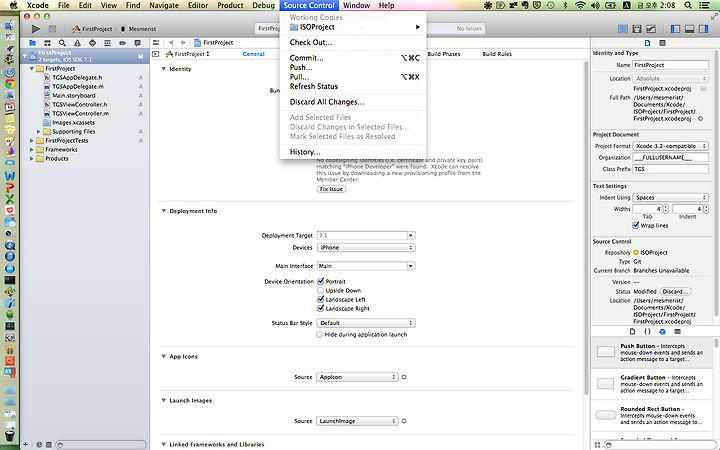Open the App Icons Source dropdown
The height and width of the screenshot is (450, 720).
tap(357, 377)
